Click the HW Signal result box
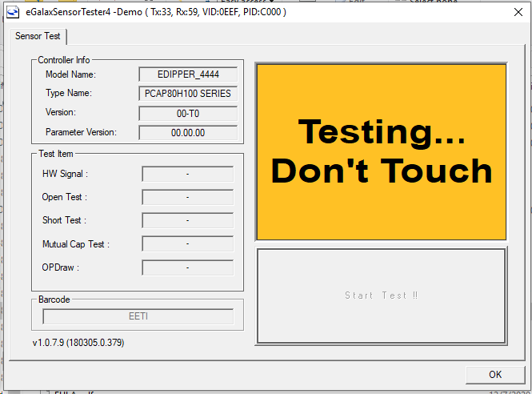Screen dimensions: 532x394 click(x=188, y=174)
